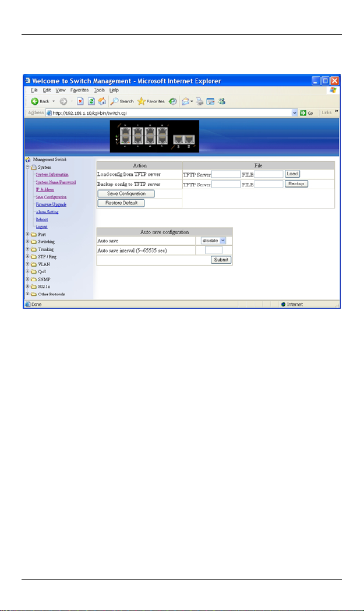The height and width of the screenshot is (611, 364).
Task: Open the System Information link
Action: coord(52,175)
